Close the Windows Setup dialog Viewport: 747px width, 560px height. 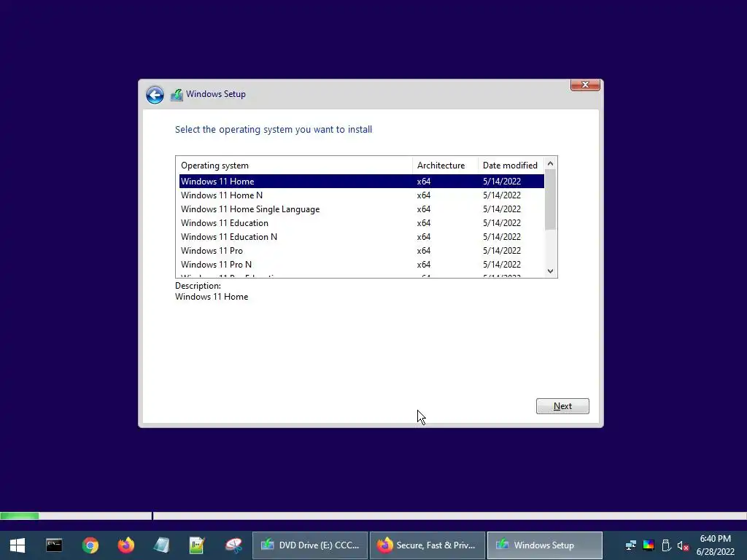point(585,85)
